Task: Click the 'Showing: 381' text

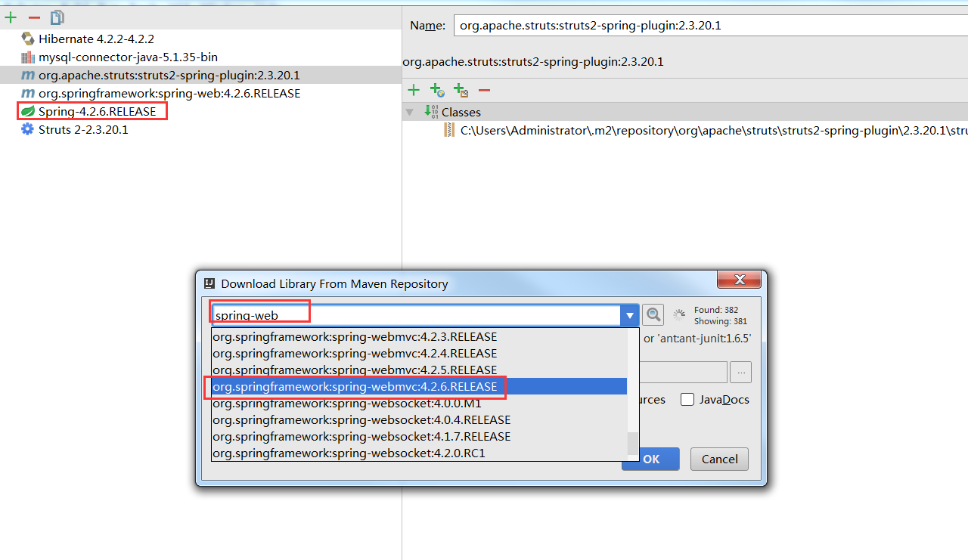Action: tap(720, 321)
